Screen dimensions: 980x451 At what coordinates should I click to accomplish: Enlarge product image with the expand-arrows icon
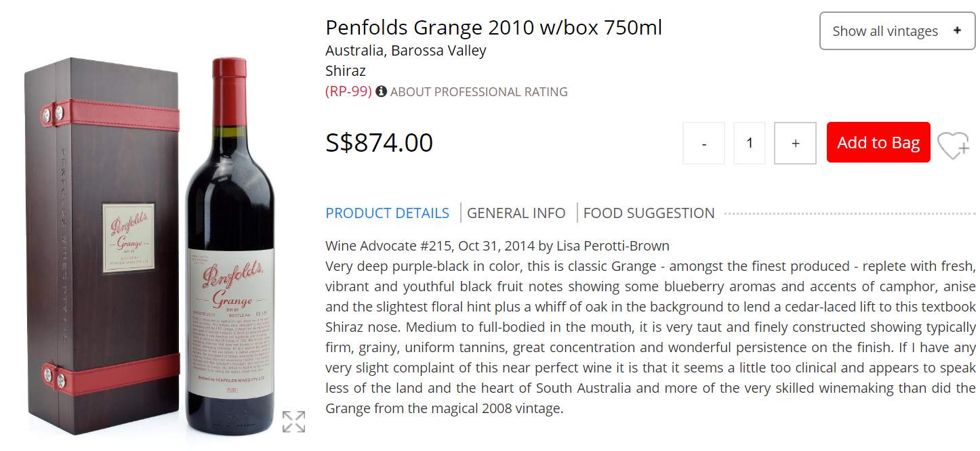tap(293, 421)
